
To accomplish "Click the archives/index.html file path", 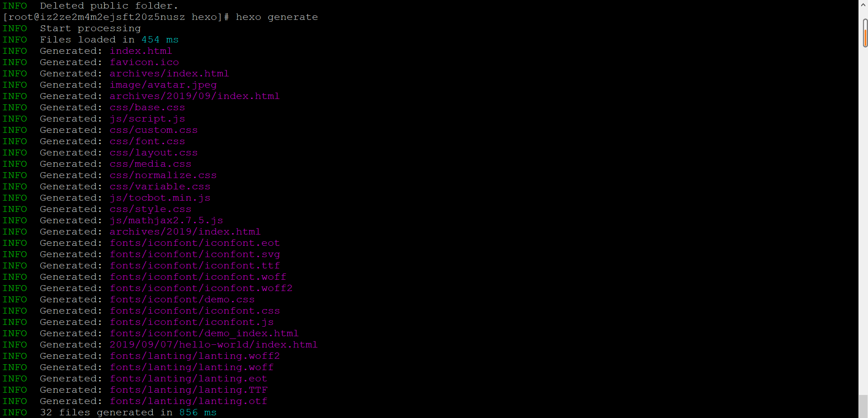I will pyautogui.click(x=169, y=73).
